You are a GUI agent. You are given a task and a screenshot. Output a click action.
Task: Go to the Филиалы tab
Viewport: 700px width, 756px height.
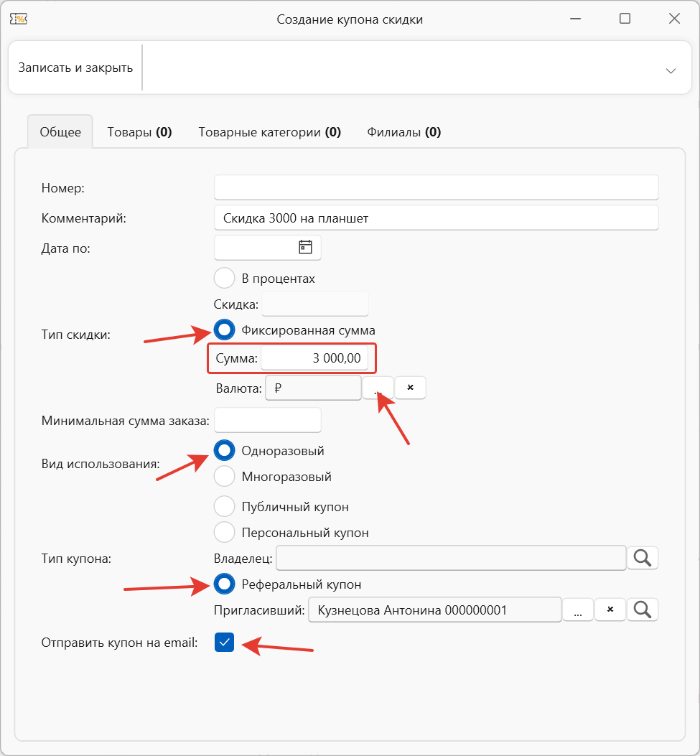pyautogui.click(x=403, y=132)
